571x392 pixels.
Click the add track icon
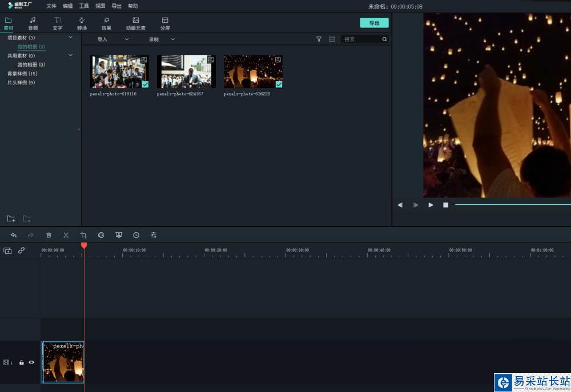point(7,250)
